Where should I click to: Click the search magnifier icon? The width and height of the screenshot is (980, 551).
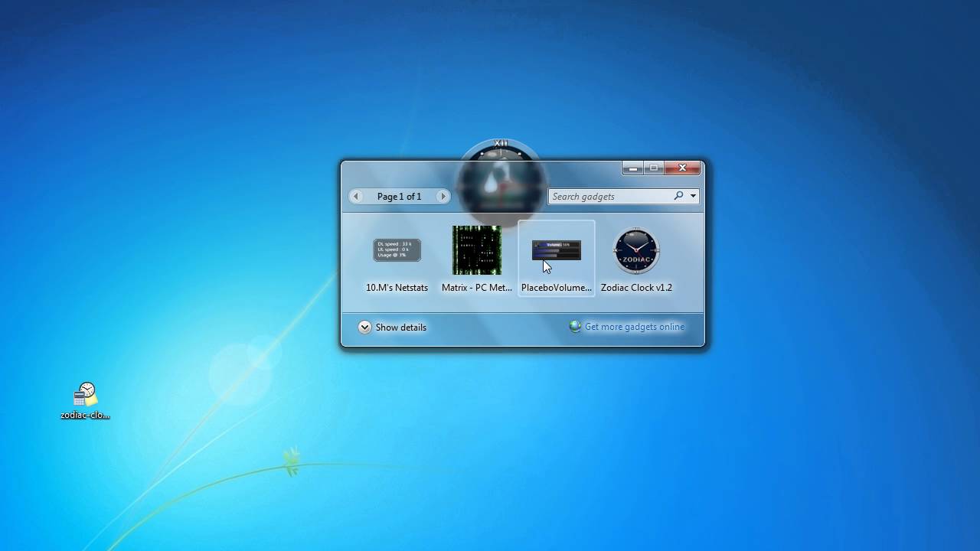(678, 196)
